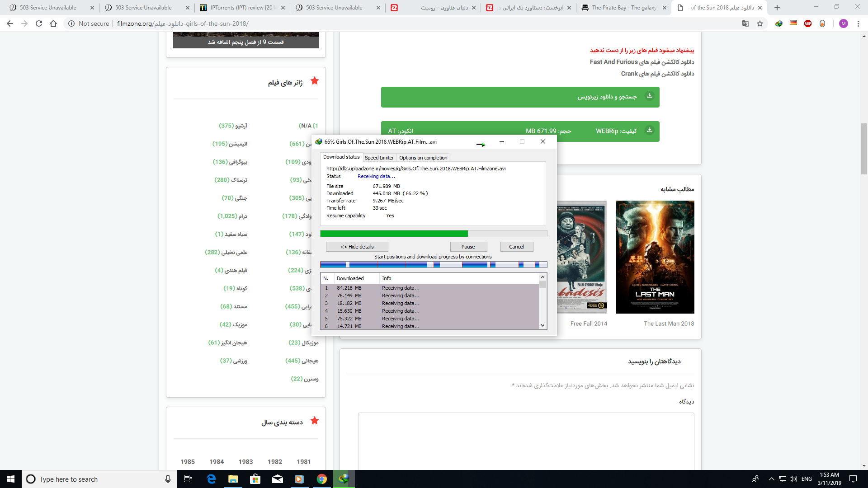
Task: Open the Crank collection download link
Action: click(657, 74)
